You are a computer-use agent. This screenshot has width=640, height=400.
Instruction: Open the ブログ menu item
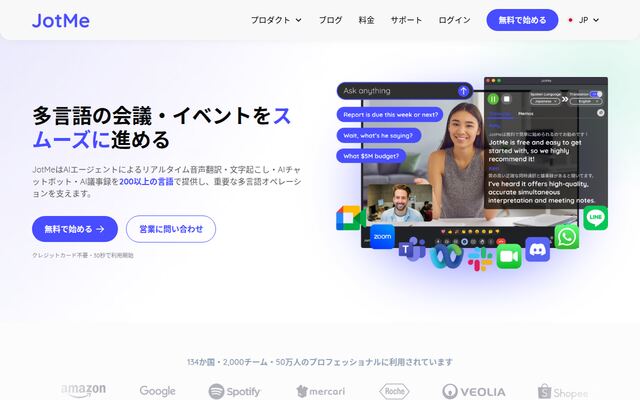tap(331, 20)
